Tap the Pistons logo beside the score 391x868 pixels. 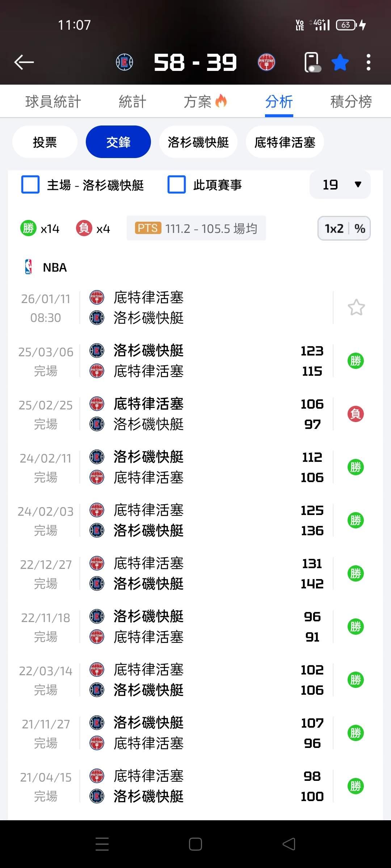point(266,62)
